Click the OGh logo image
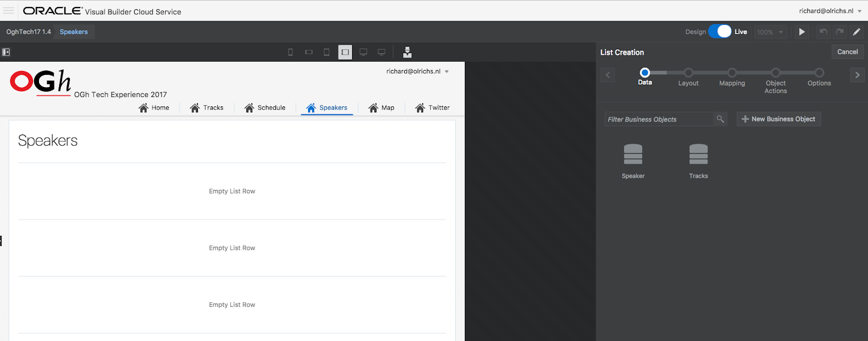868x341 pixels. click(x=41, y=82)
